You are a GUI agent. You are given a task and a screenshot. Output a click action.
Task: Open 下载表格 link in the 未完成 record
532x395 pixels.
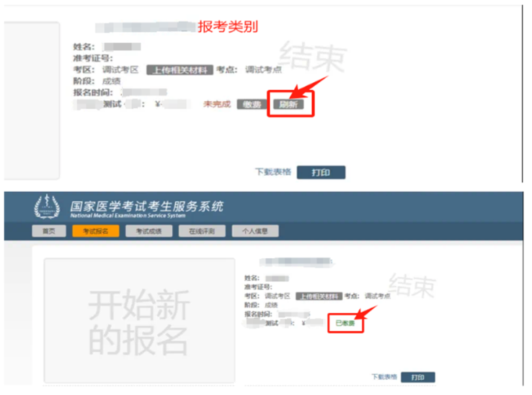click(273, 172)
